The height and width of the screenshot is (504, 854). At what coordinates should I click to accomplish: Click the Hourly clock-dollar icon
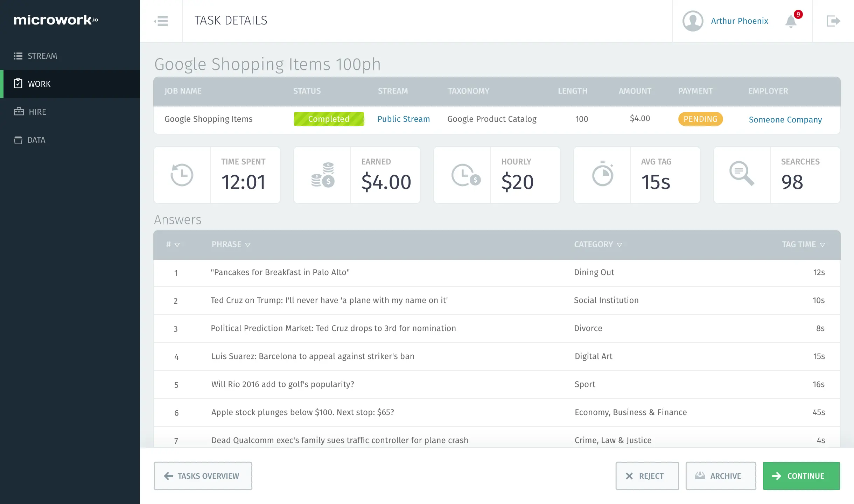pyautogui.click(x=465, y=175)
